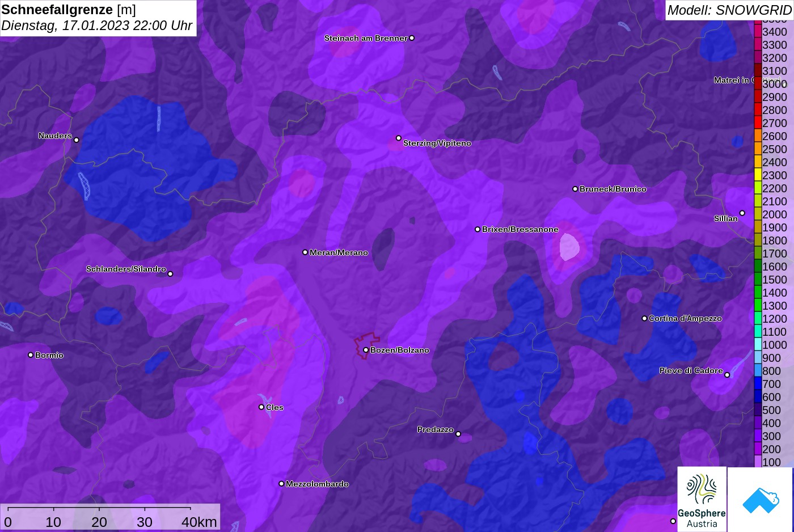The image size is (794, 532).
Task: Click the GeoSphere Austria logo
Action: (x=702, y=499)
